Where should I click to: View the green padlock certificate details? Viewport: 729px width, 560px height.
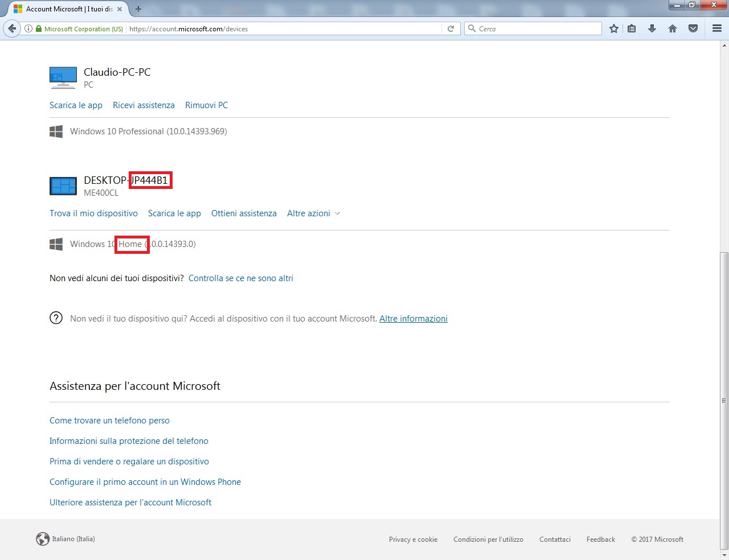(39, 28)
